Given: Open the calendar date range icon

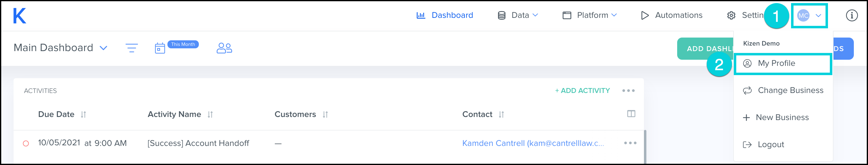Looking at the screenshot, I should [160, 48].
